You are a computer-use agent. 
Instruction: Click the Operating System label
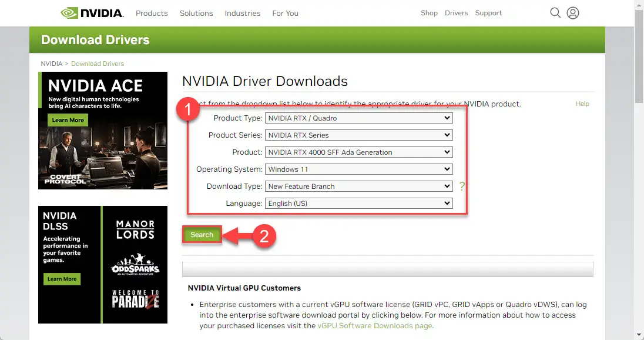[229, 169]
